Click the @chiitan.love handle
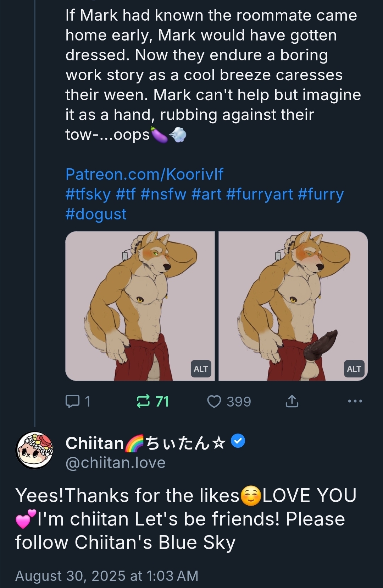383x588 pixels. click(116, 463)
